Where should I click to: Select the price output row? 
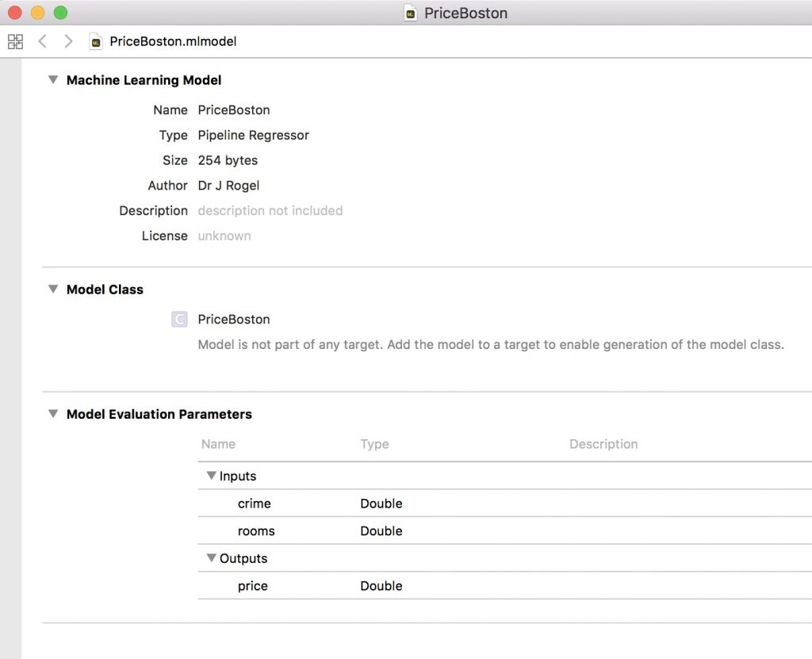pos(253,586)
